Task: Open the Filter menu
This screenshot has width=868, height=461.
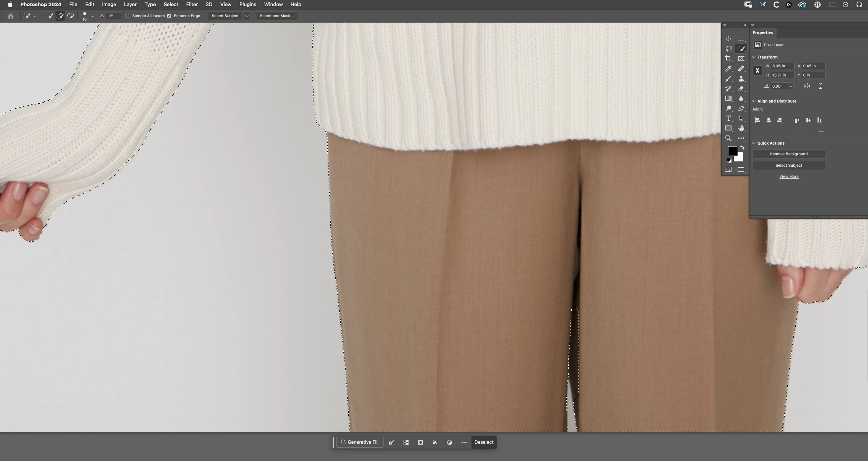Action: (x=192, y=4)
